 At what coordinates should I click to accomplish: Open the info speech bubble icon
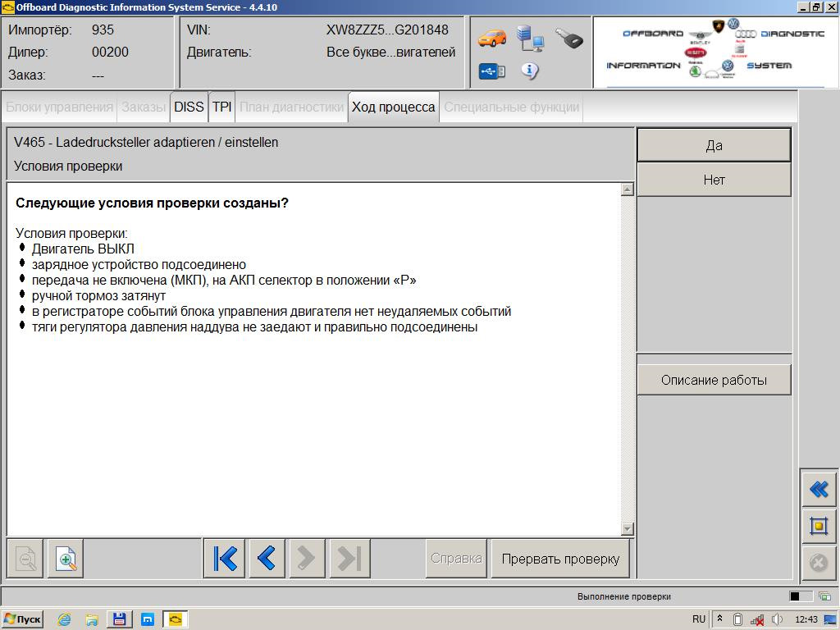[x=529, y=71]
